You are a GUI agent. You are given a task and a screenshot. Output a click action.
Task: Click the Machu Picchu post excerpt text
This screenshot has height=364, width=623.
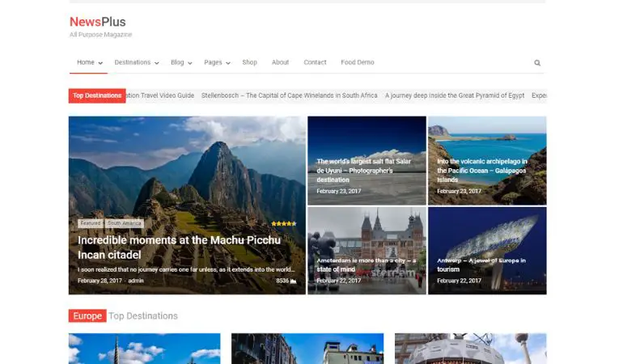coord(186,270)
